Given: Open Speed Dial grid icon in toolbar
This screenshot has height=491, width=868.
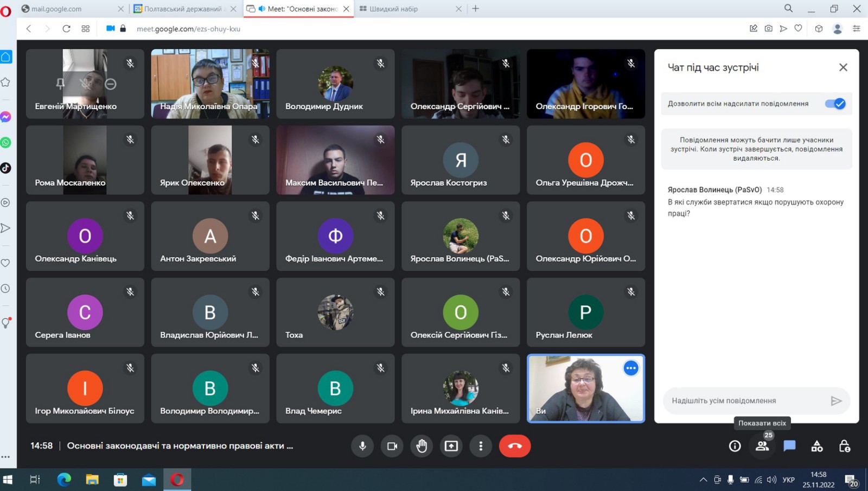Looking at the screenshot, I should click(86, 29).
